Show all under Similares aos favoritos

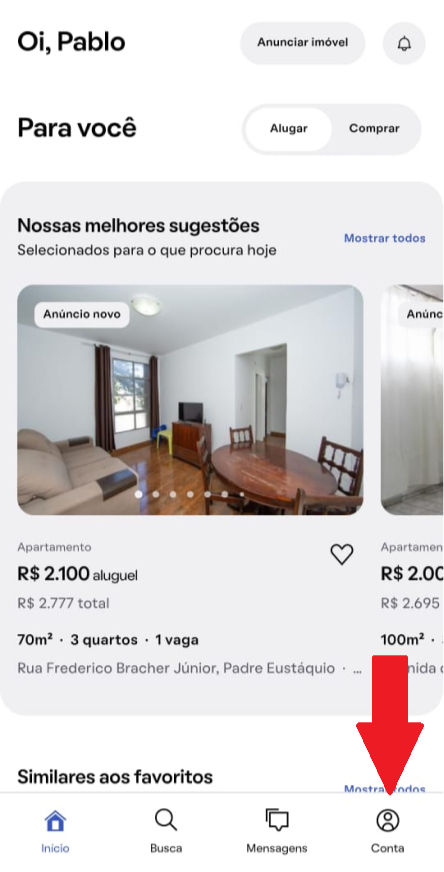point(384,789)
